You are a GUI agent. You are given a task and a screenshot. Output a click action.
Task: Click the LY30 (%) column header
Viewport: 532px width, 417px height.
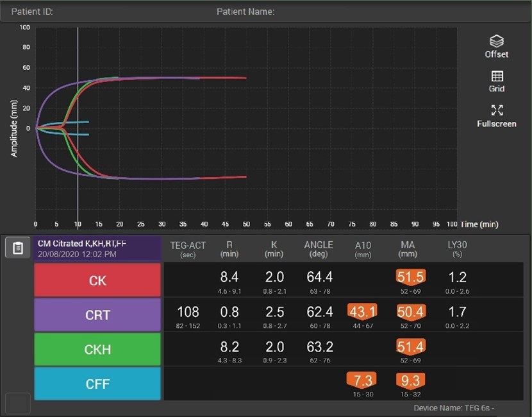coord(457,249)
